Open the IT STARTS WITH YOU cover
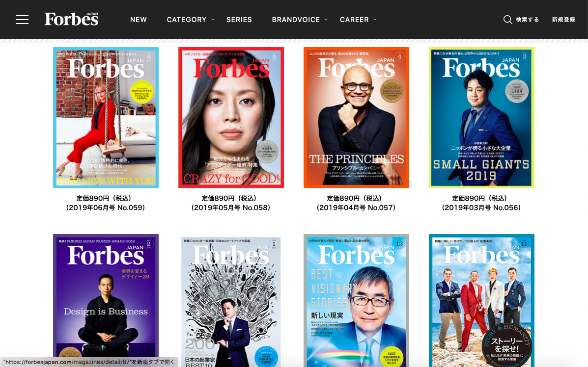Image resolution: width=588 pixels, height=367 pixels. (106, 117)
